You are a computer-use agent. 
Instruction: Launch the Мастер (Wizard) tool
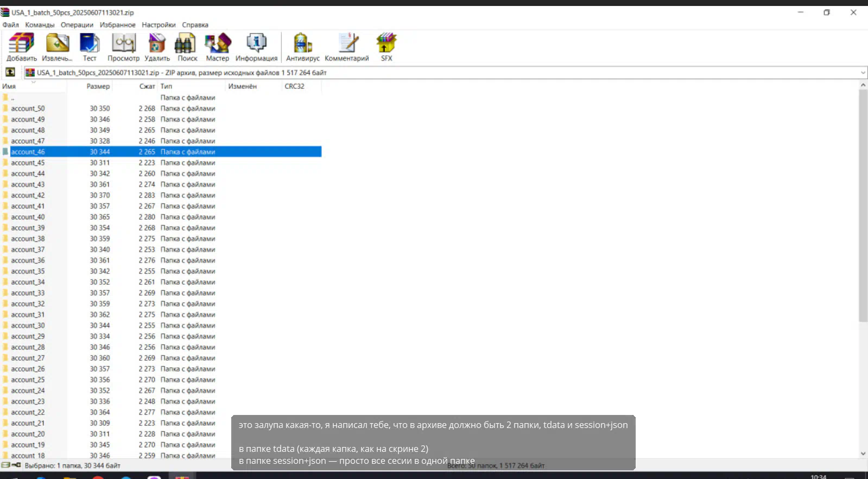click(218, 47)
